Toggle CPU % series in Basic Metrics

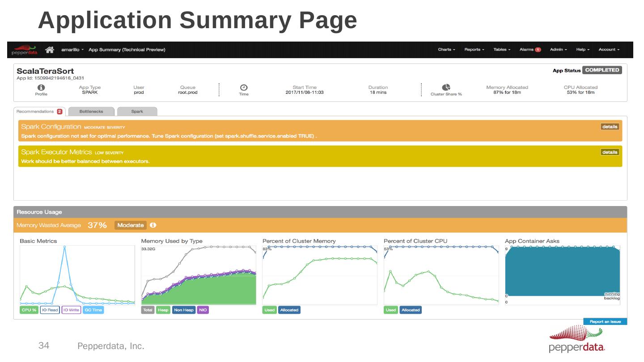pyautogui.click(x=29, y=310)
